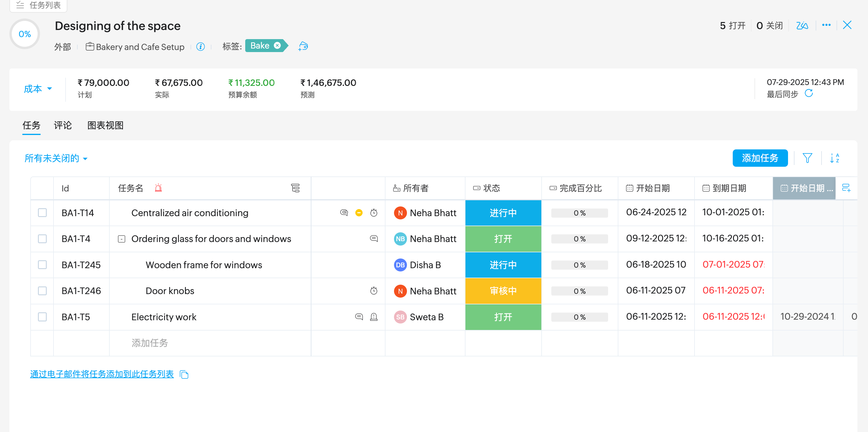
Task: Open the 成本 cost dropdown
Action: (38, 89)
